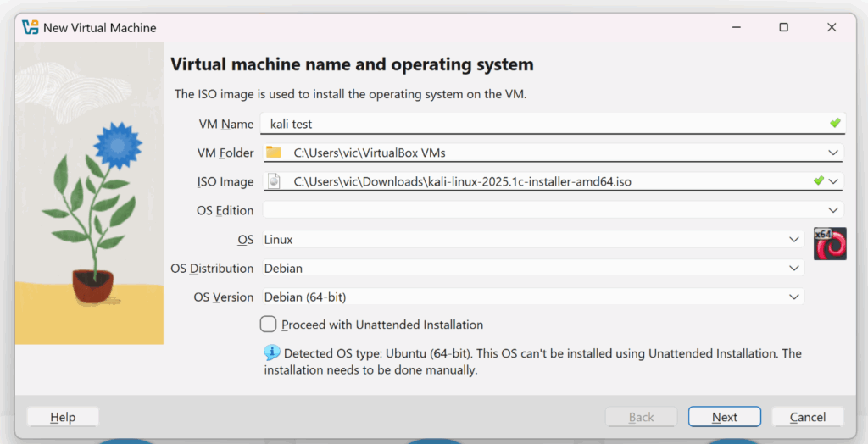Click into the VM Name text field
This screenshot has width=868, height=444.
tap(542, 124)
